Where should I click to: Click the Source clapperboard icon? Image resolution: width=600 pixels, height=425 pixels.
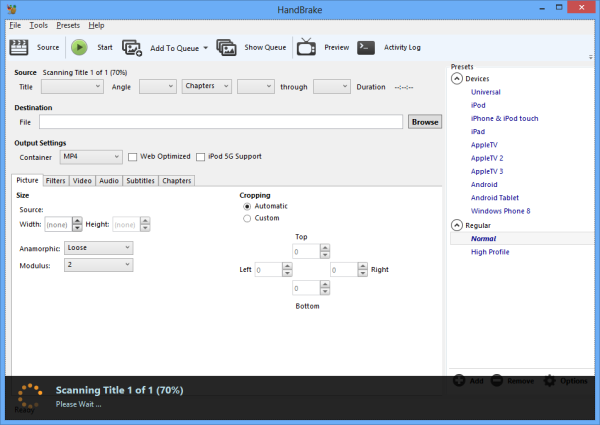[x=18, y=47]
